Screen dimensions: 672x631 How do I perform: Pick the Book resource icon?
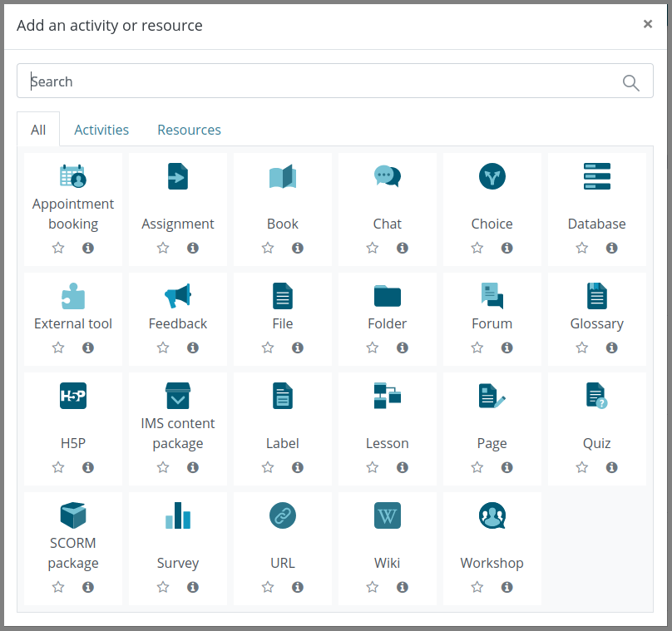click(x=283, y=176)
